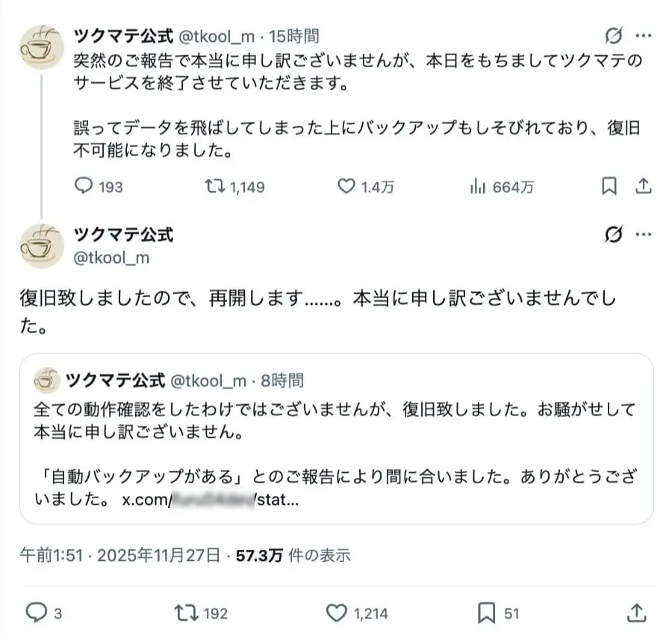Bookmark the first tweet

click(608, 186)
